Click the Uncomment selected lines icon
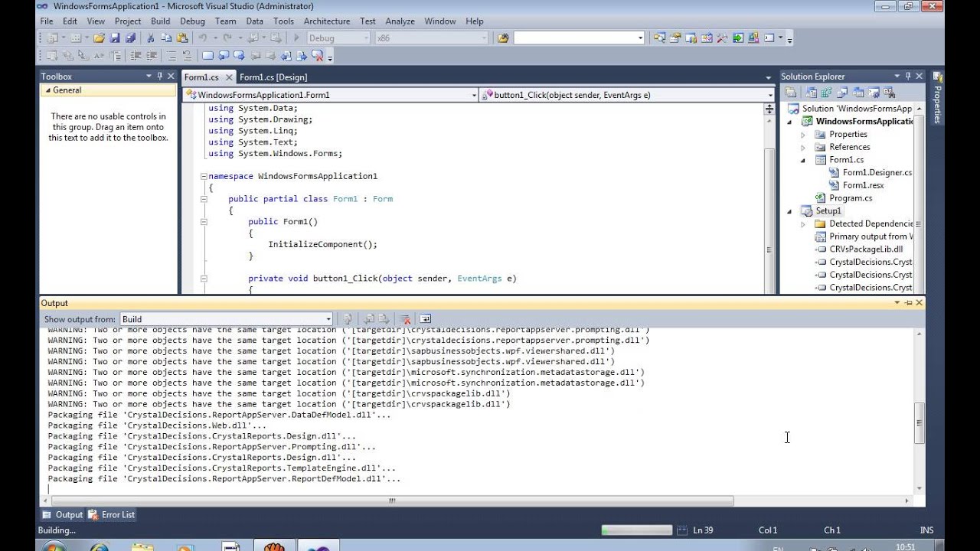Image resolution: width=980 pixels, height=551 pixels. [x=188, y=55]
